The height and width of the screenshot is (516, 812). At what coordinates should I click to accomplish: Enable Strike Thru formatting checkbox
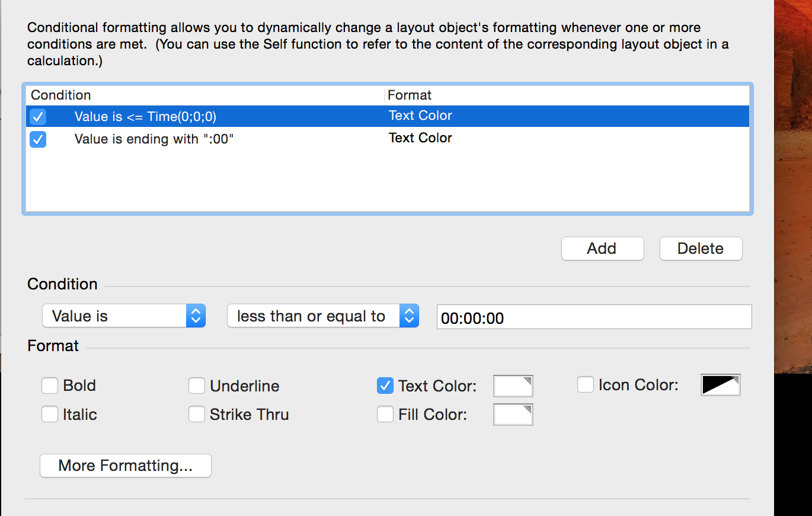point(197,414)
